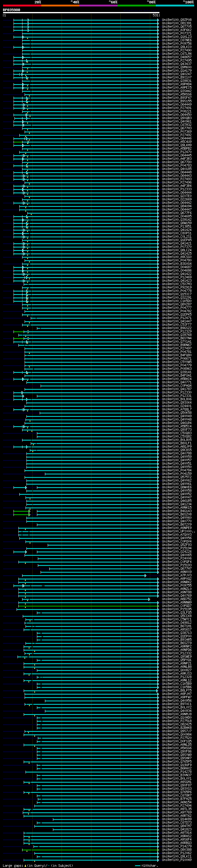Click the UniRef100_C6TD73 label
The image size is (197, 868).
177,822
